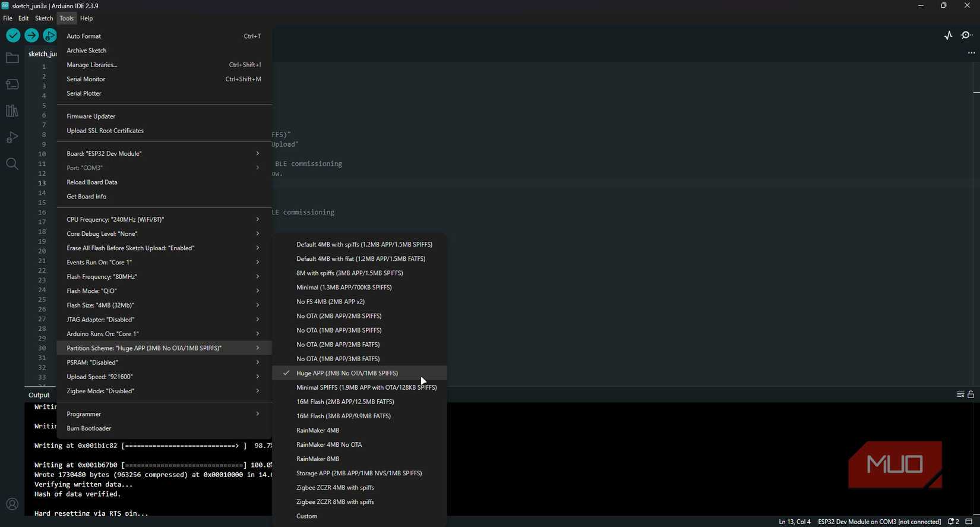The width and height of the screenshot is (980, 527).
Task: Select the sketch_jun3a editor tab
Action: (42, 53)
